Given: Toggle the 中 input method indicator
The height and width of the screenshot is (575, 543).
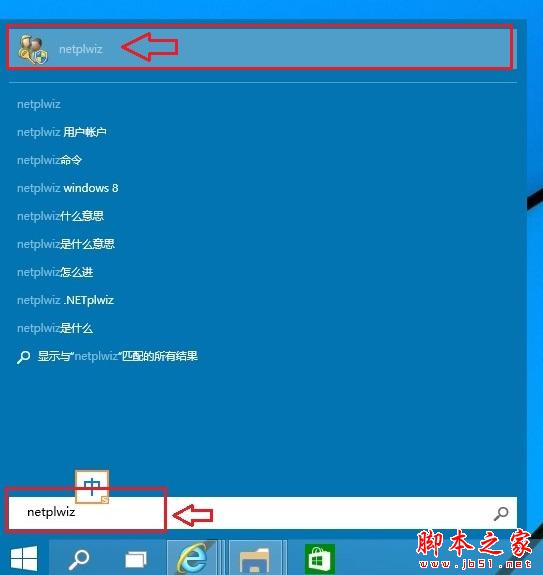Looking at the screenshot, I should click(x=92, y=487).
